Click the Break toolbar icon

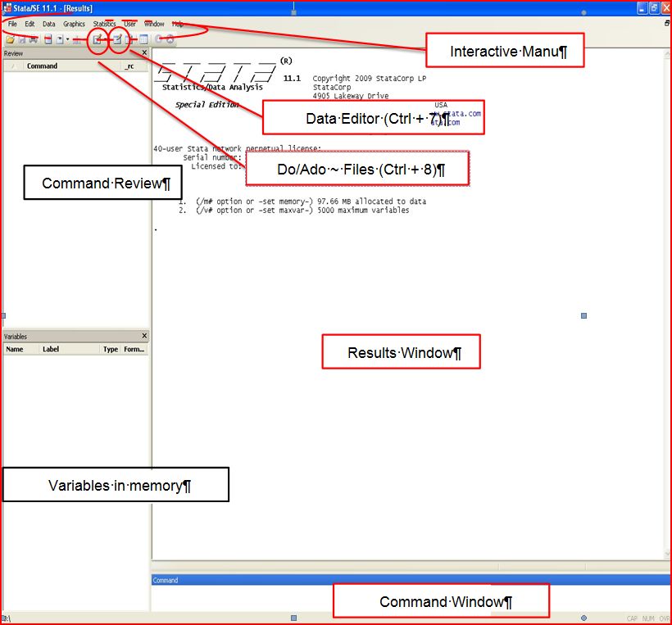[170, 39]
